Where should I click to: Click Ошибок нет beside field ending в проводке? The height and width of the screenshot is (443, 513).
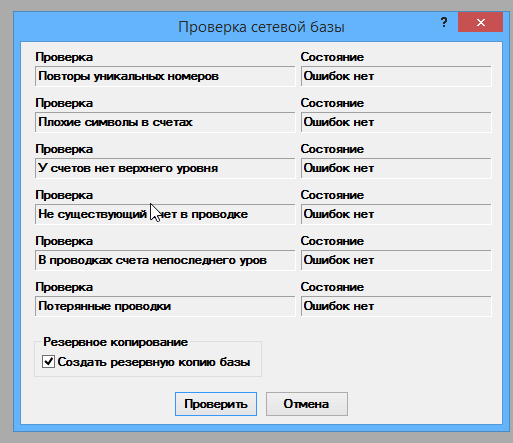pos(396,214)
